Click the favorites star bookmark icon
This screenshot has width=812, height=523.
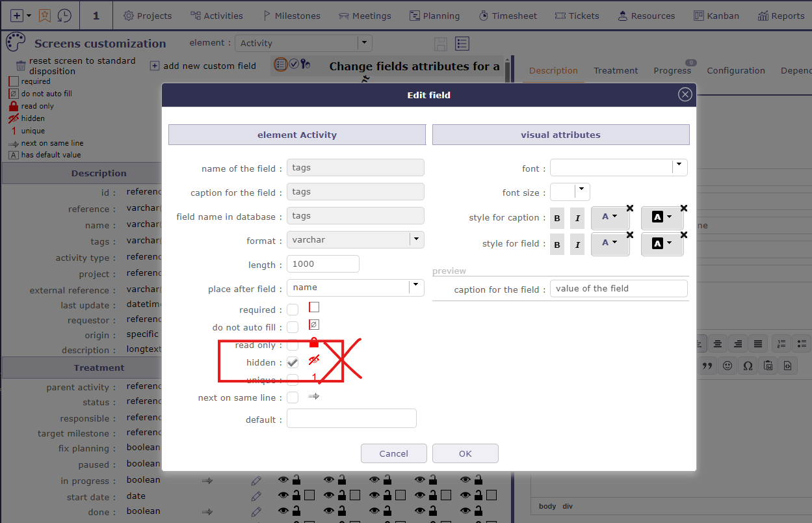click(44, 16)
